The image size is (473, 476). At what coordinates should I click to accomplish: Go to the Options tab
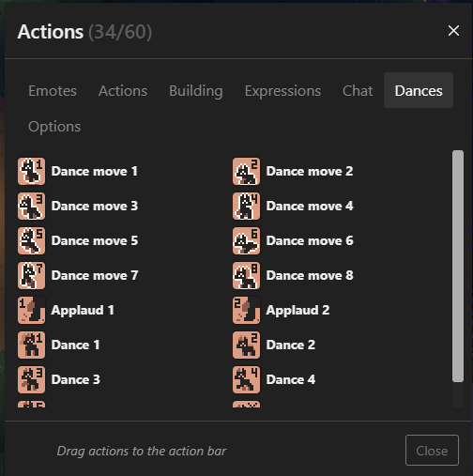click(54, 127)
